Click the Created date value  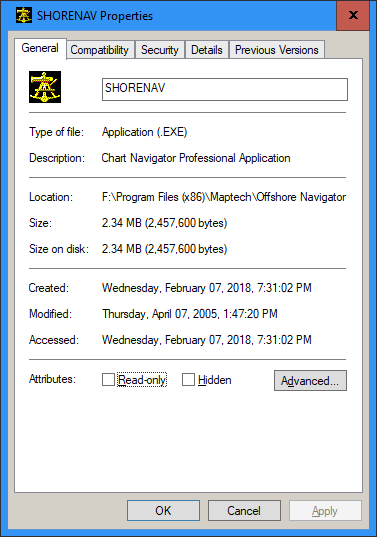(x=207, y=288)
